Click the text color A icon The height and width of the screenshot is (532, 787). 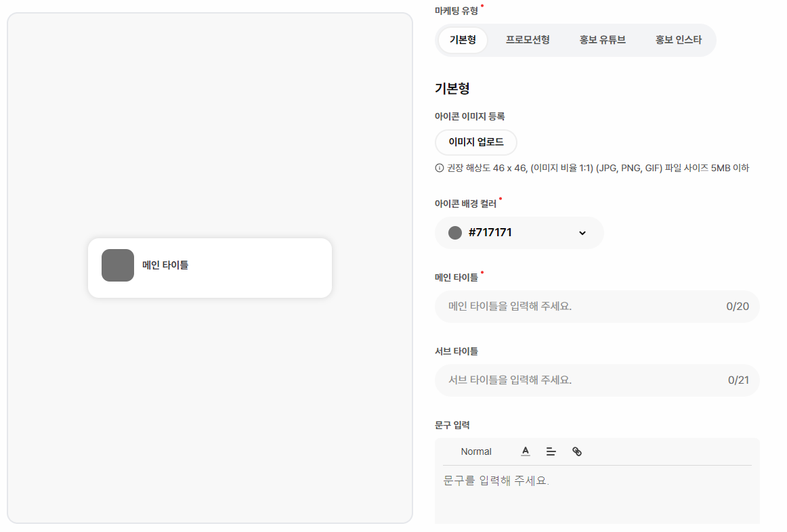(x=525, y=451)
